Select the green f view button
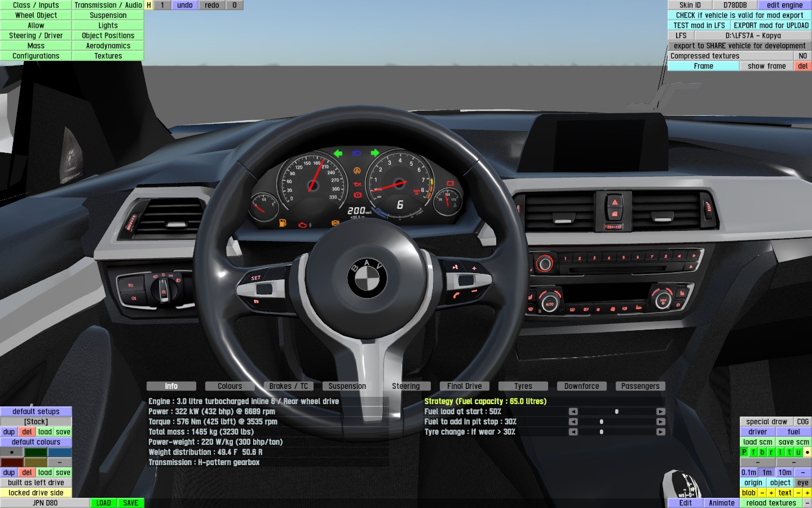Screen dimensions: 812x508 click(753, 452)
